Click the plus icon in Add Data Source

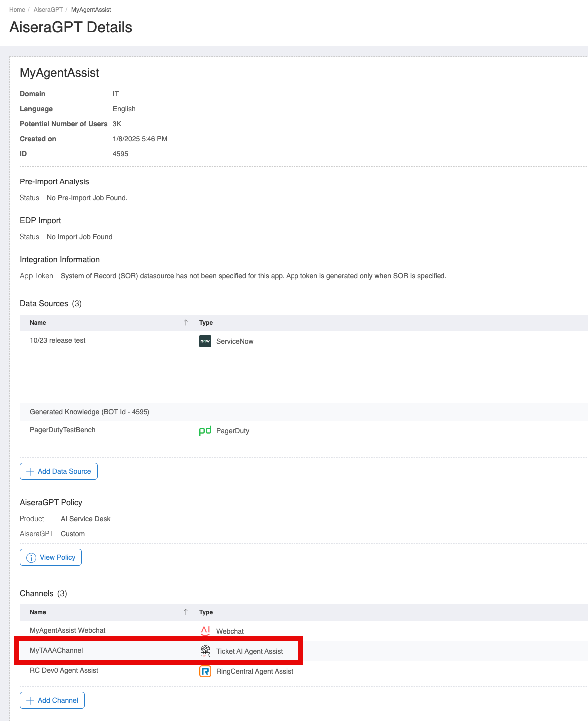(x=30, y=472)
